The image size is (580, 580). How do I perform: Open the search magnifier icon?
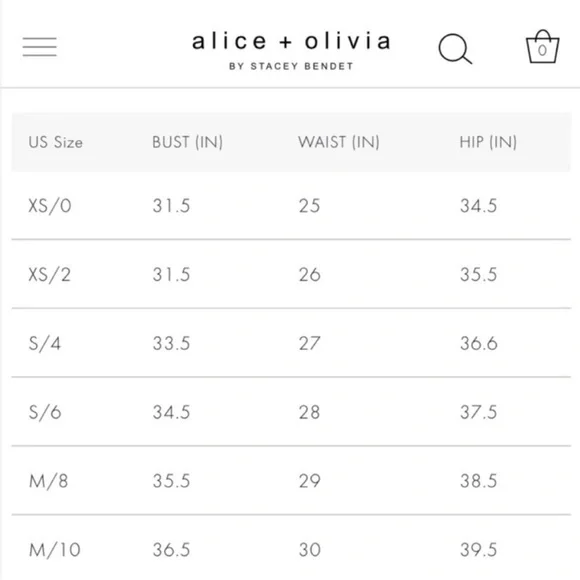pos(455,49)
